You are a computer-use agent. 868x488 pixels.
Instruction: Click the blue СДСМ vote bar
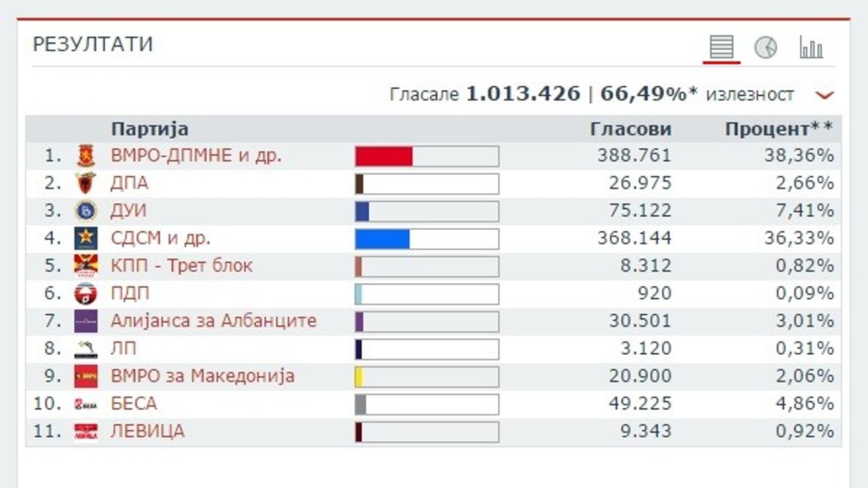(x=383, y=238)
